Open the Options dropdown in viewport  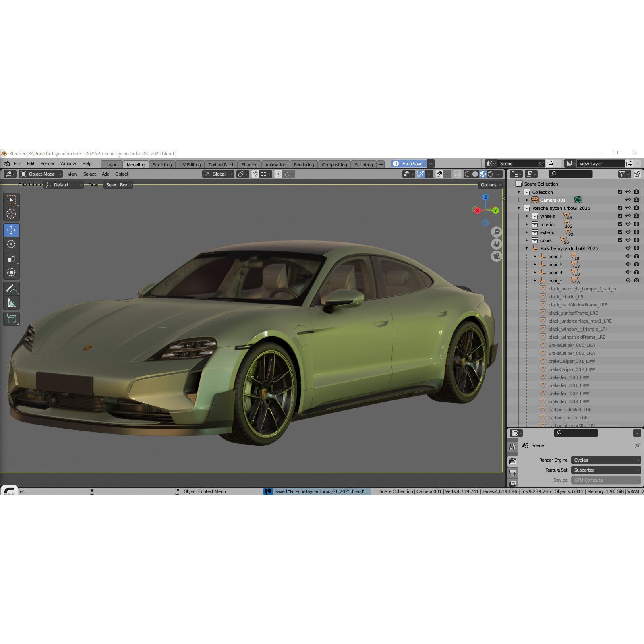coord(491,185)
